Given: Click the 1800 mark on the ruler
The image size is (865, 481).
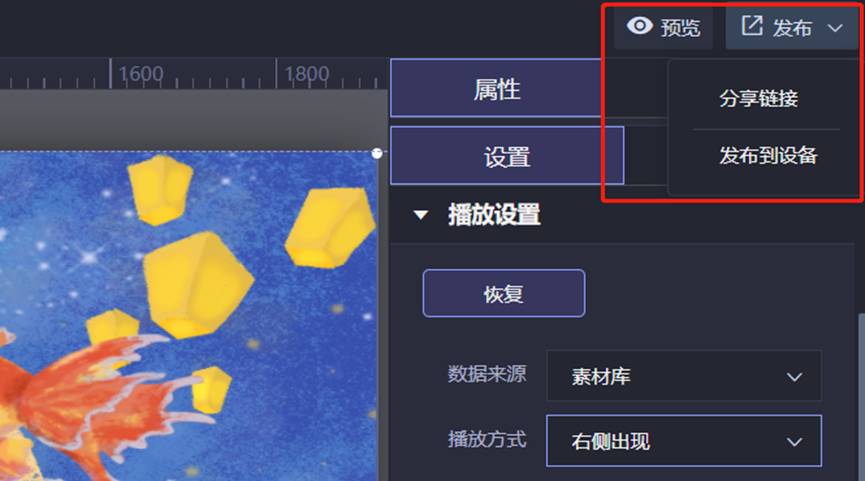Looking at the screenshot, I should point(307,73).
